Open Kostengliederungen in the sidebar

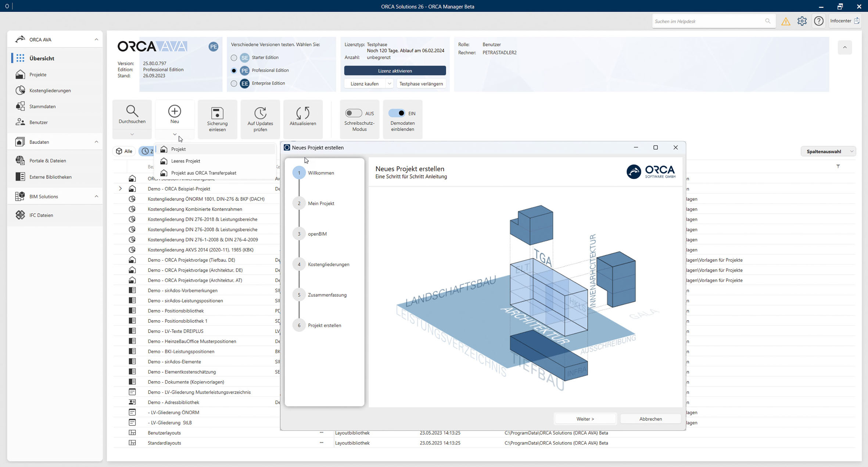50,90
